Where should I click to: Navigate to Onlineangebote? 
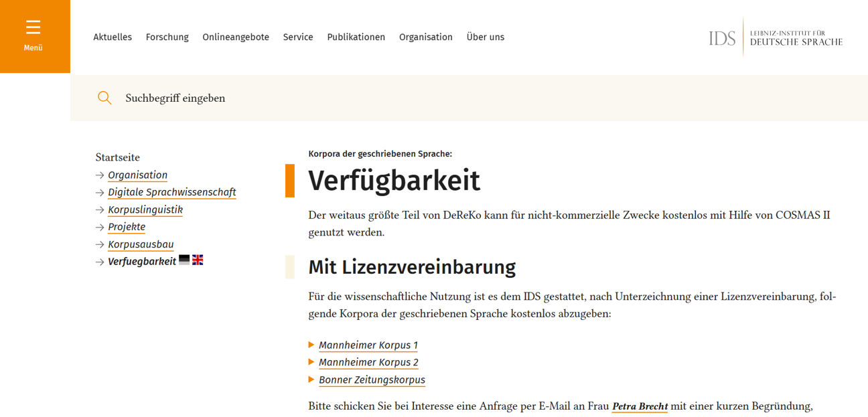click(236, 37)
